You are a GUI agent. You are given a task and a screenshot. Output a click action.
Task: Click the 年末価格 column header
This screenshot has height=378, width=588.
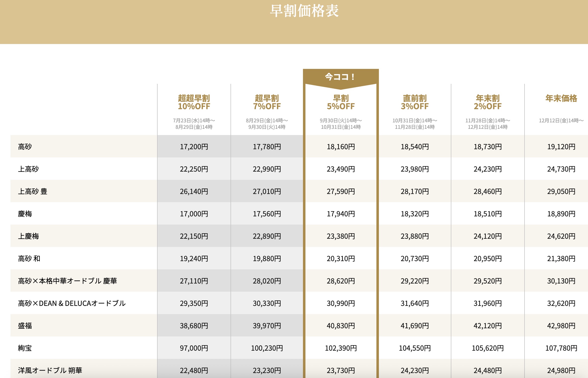click(x=561, y=98)
